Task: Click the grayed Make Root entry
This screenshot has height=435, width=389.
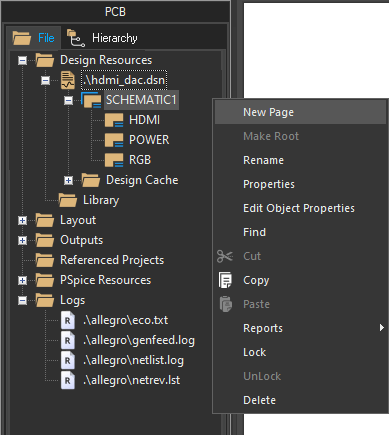Action: (300, 136)
